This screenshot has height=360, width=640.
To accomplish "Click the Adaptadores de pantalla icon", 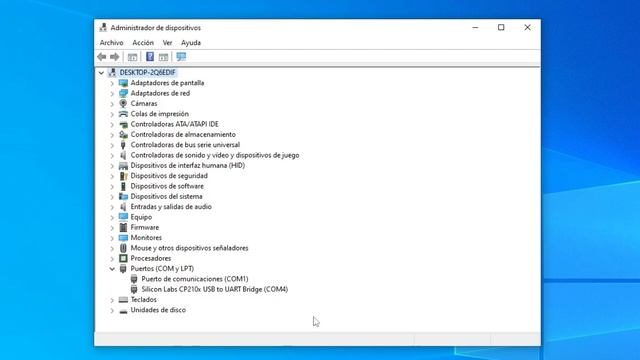I will tap(123, 83).
